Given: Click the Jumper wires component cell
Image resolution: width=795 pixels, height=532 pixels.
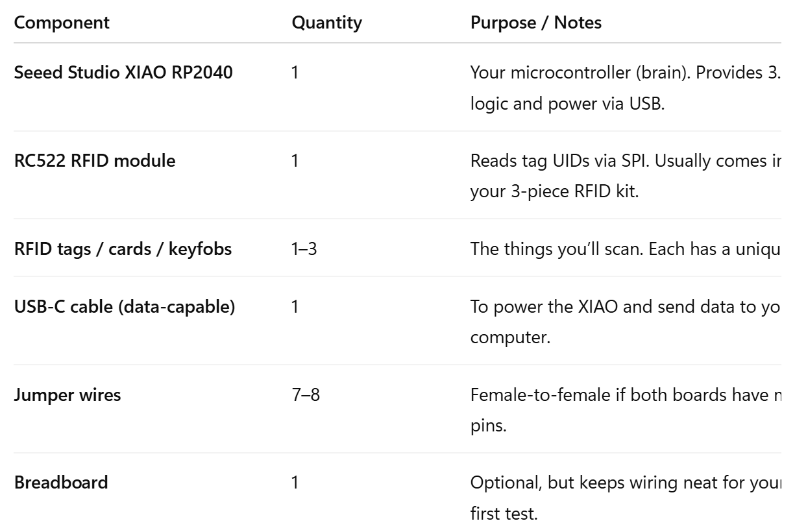Looking at the screenshot, I should 67,394.
